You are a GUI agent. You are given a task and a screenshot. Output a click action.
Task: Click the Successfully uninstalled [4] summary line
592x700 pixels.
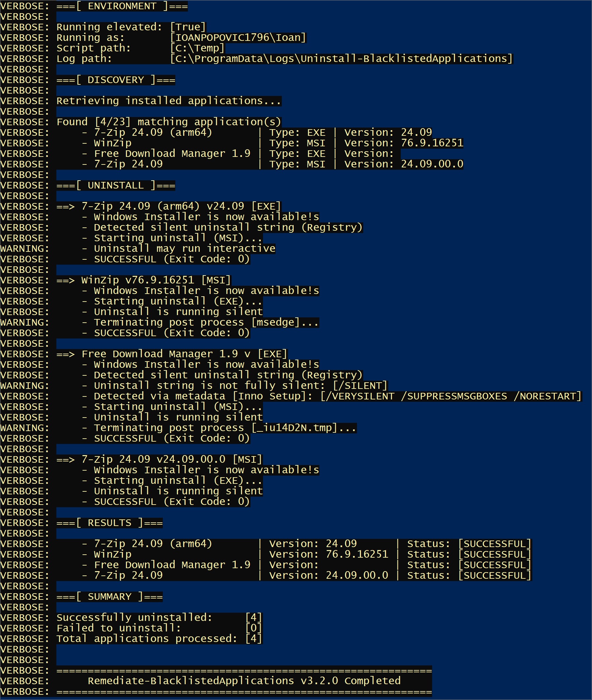pyautogui.click(x=158, y=617)
